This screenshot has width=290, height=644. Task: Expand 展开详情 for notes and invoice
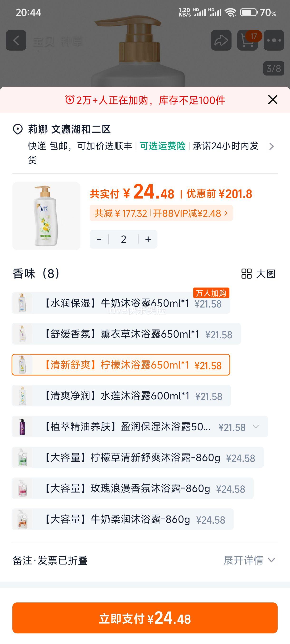click(249, 560)
